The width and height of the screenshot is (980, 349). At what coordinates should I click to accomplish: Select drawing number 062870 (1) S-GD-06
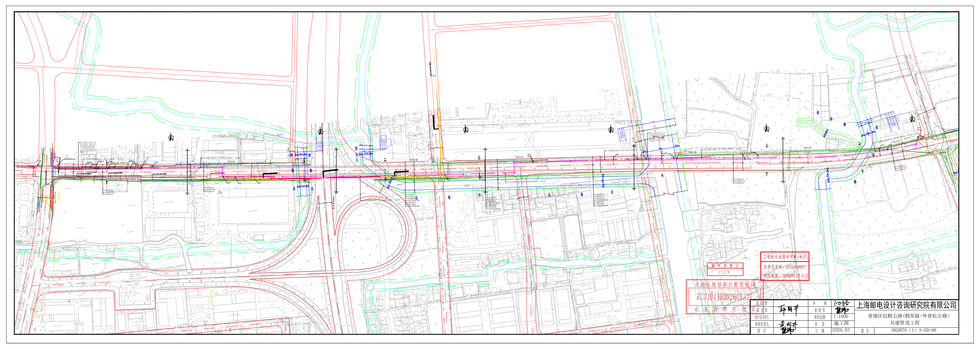pyautogui.click(x=914, y=330)
